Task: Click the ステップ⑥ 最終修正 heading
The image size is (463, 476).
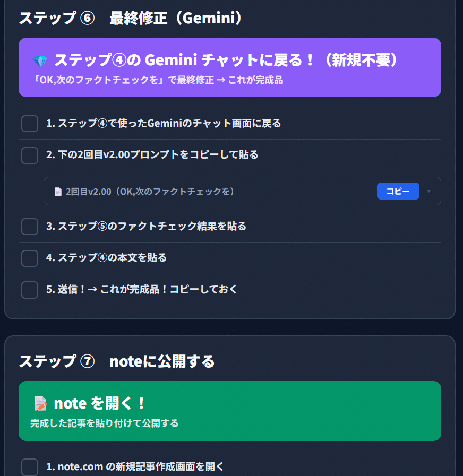Action: (130, 18)
